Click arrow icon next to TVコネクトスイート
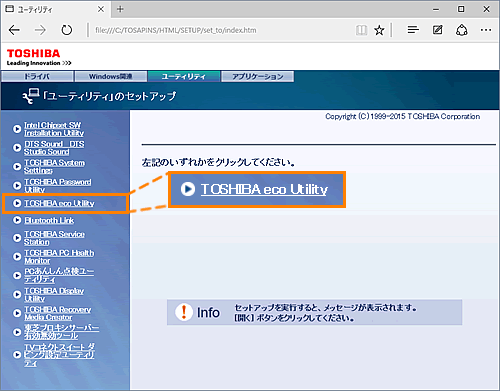The image size is (500, 391). 17,355
